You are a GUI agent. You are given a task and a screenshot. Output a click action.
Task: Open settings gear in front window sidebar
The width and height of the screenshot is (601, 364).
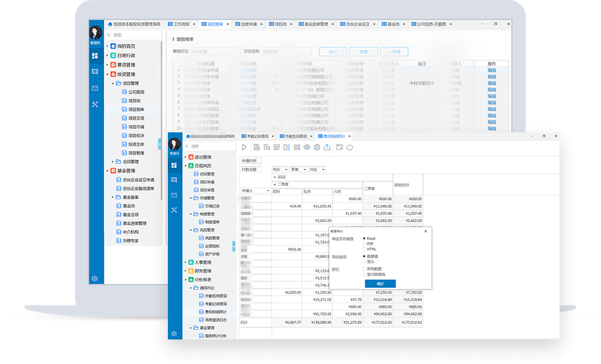click(x=174, y=334)
